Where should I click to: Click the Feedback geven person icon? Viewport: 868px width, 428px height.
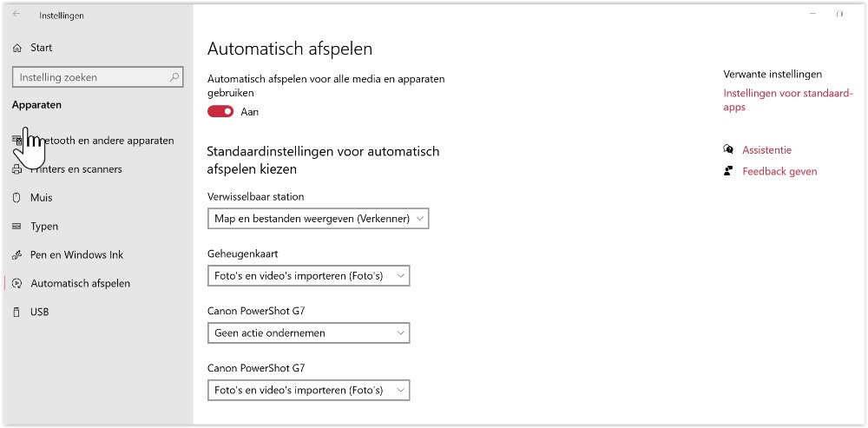[x=729, y=171]
